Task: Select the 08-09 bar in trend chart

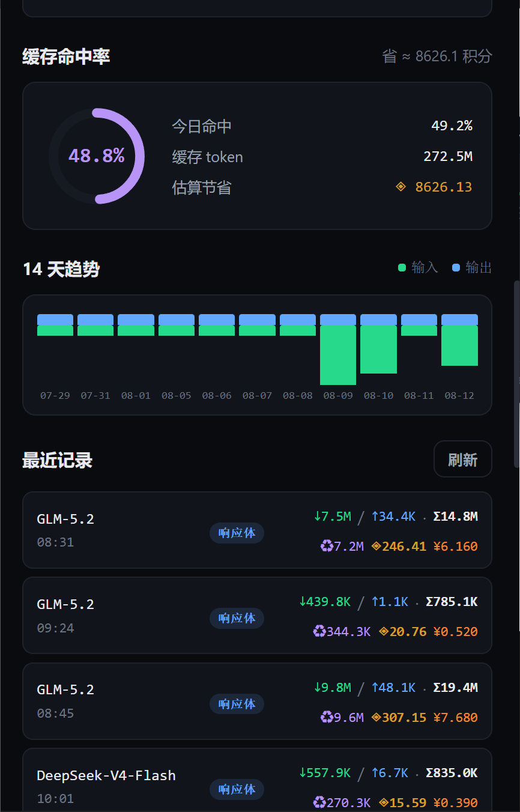Action: coord(338,350)
